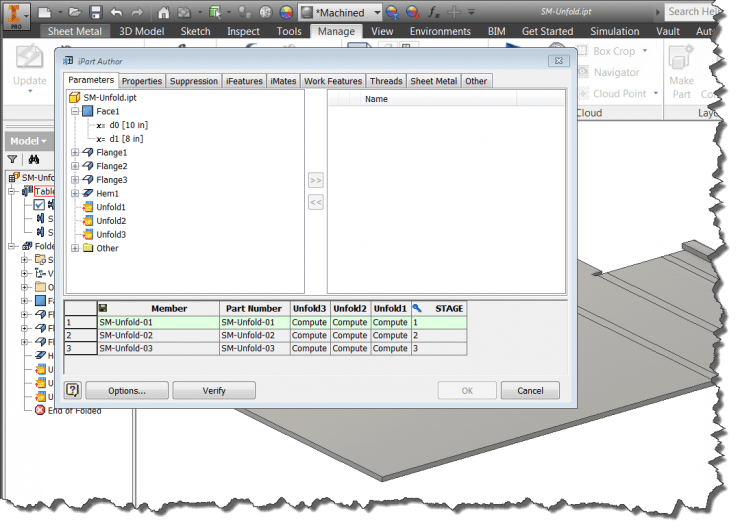Click the add parameter >> button
Image resolution: width=740 pixels, height=528 pixels.
tap(316, 180)
